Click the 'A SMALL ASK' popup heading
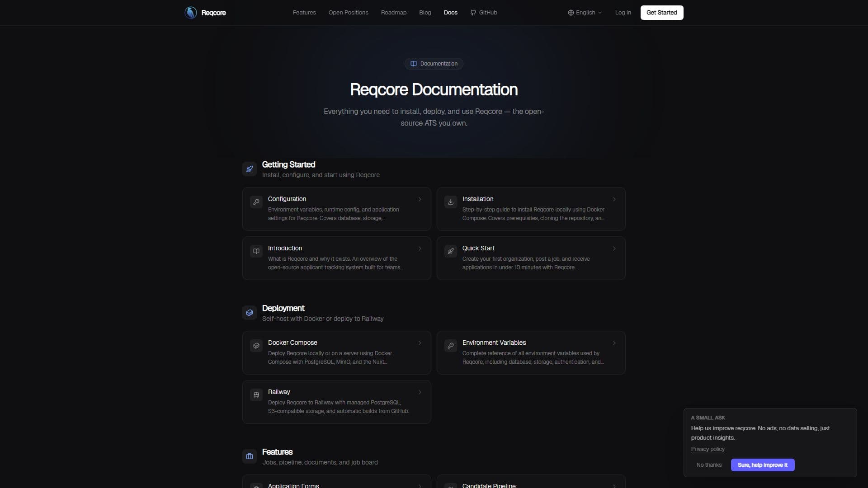This screenshot has height=488, width=868. click(x=708, y=418)
